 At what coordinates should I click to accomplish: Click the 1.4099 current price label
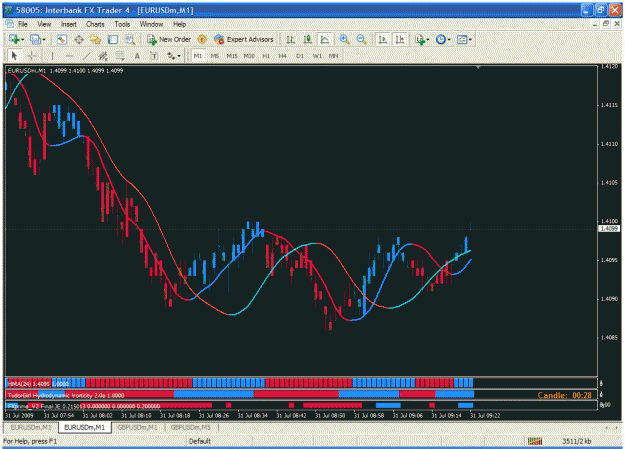609,228
